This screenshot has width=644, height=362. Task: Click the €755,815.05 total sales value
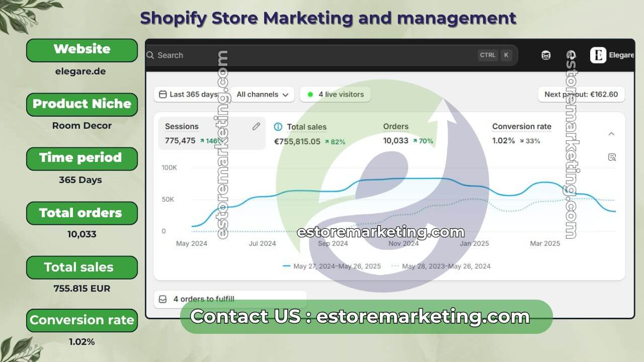coord(297,142)
